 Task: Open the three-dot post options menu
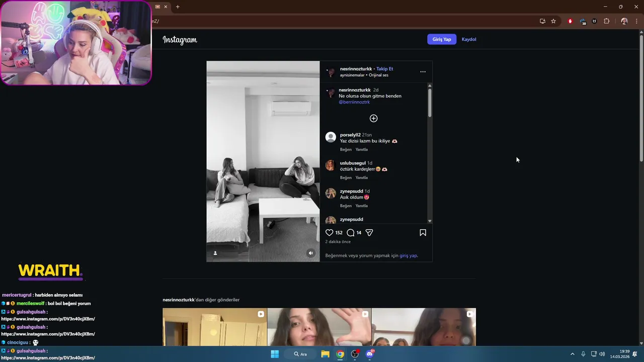pyautogui.click(x=423, y=72)
